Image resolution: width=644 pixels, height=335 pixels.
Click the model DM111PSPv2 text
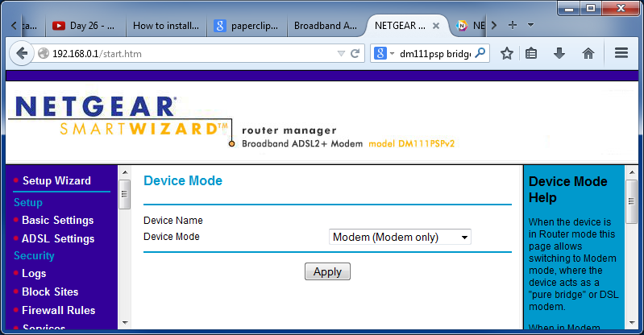(x=412, y=143)
